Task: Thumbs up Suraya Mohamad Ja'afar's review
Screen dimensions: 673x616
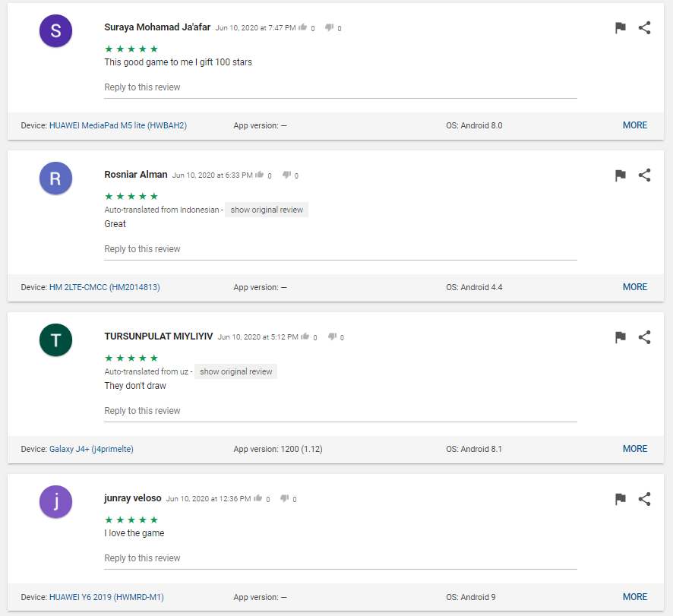Action: pos(303,27)
